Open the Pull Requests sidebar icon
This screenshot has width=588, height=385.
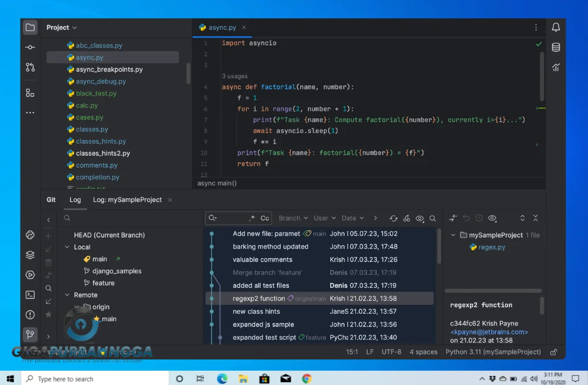[30, 68]
